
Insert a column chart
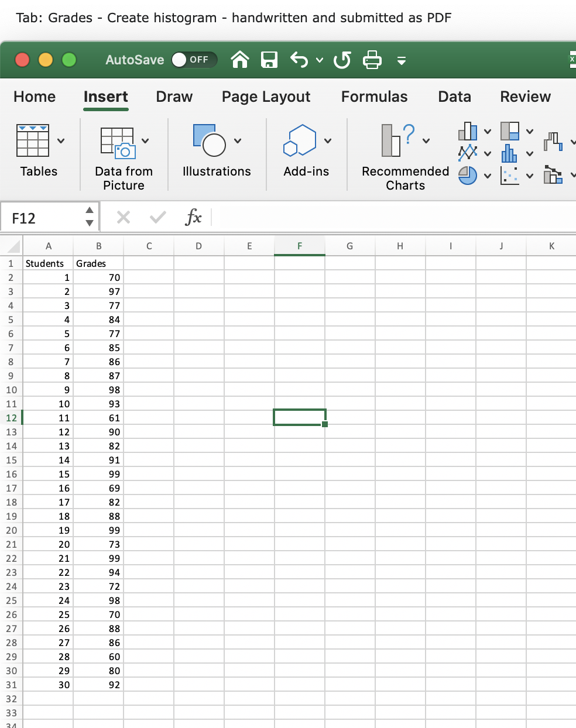click(467, 131)
